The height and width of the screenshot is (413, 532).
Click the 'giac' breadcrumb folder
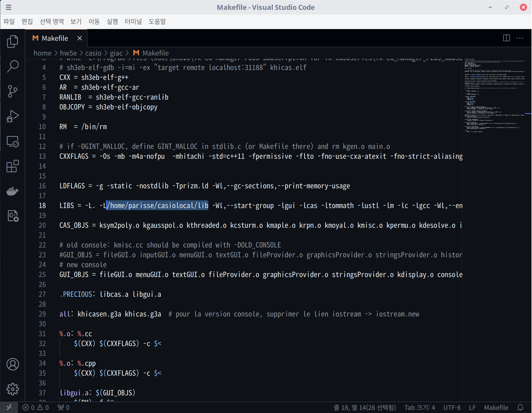point(116,53)
